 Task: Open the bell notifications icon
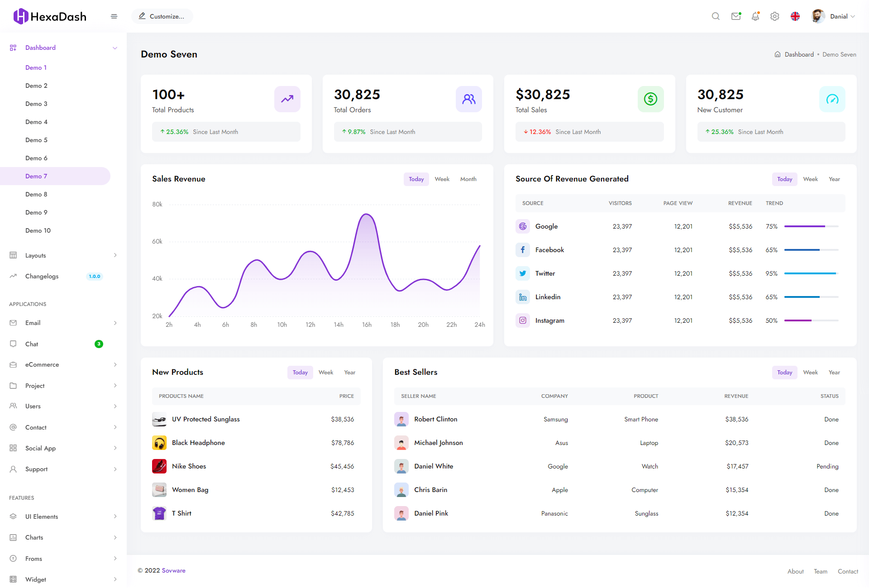click(755, 16)
